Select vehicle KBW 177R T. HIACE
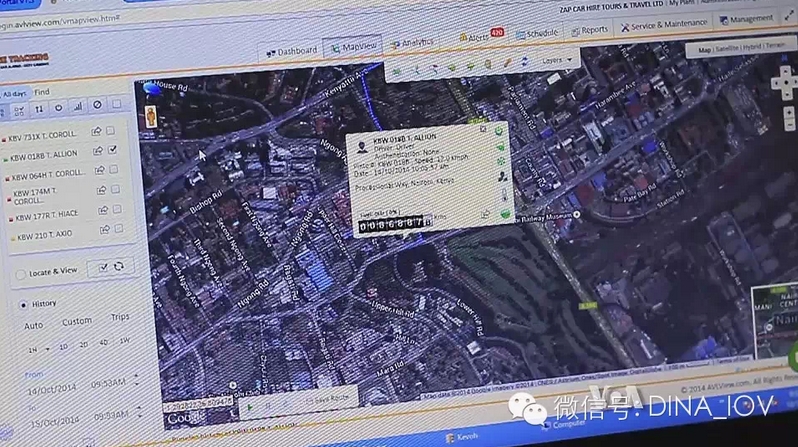 click(47, 215)
